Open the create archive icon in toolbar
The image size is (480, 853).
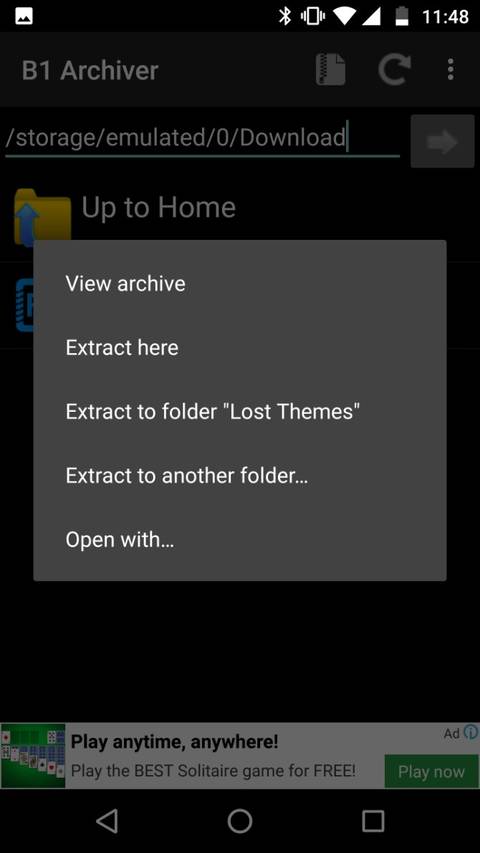330,70
